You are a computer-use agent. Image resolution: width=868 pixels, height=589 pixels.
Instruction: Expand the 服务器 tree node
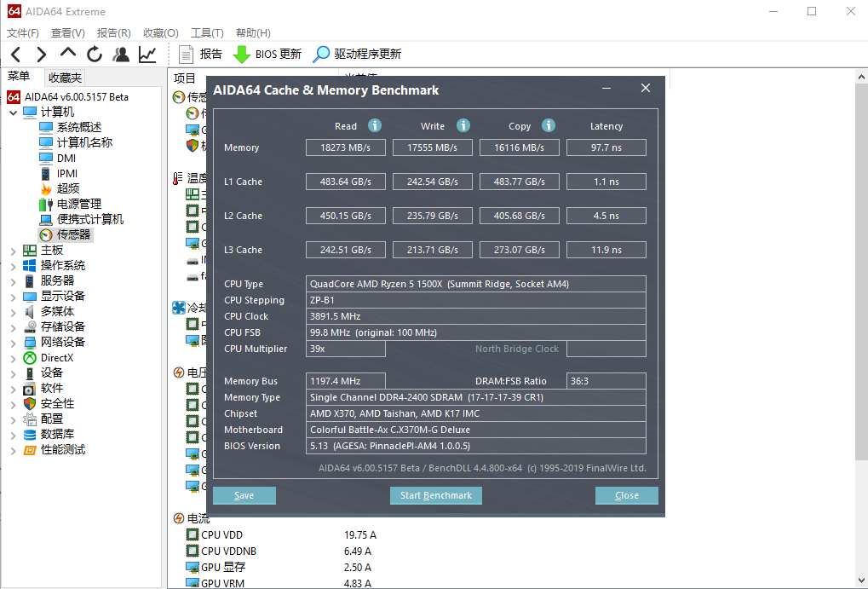(14, 281)
